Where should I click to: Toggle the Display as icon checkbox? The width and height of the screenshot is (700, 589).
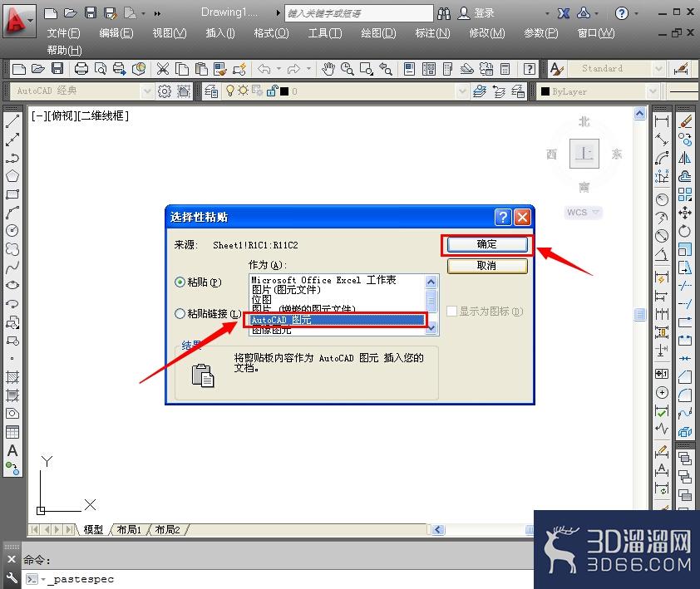pos(451,311)
